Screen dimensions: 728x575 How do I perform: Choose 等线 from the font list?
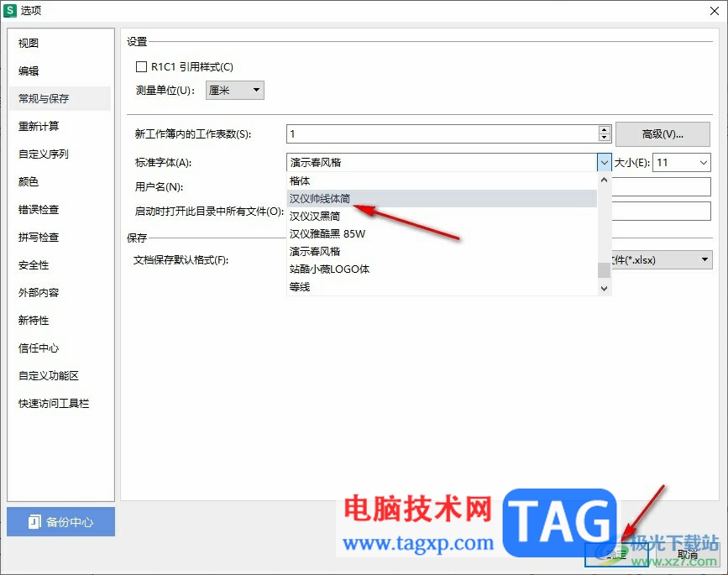[442, 287]
